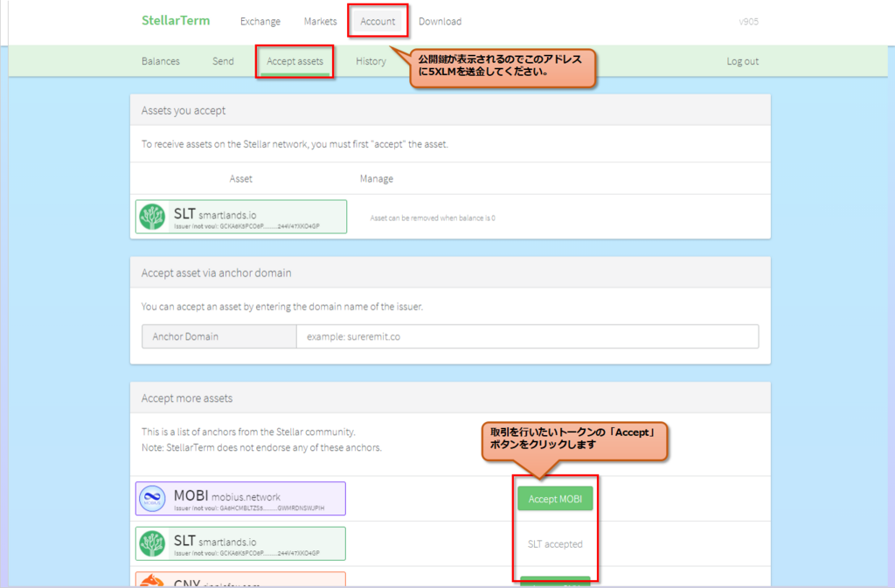
Task: Select the Accept assets tab
Action: [x=295, y=61]
